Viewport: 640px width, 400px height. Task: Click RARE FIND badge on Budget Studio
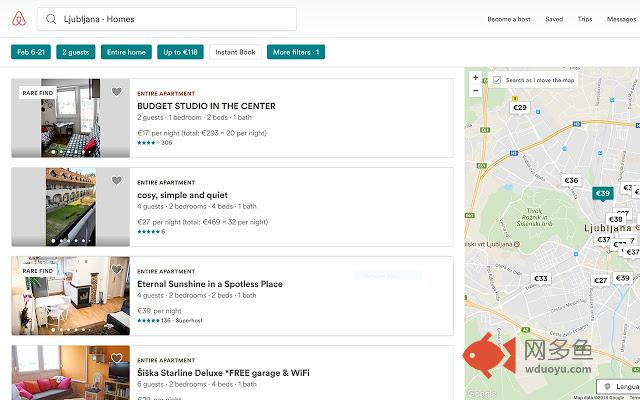coord(38,93)
